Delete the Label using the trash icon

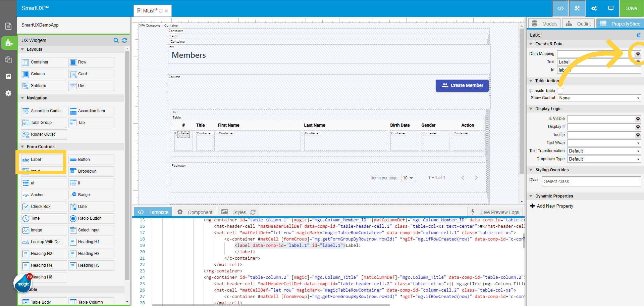click(638, 35)
